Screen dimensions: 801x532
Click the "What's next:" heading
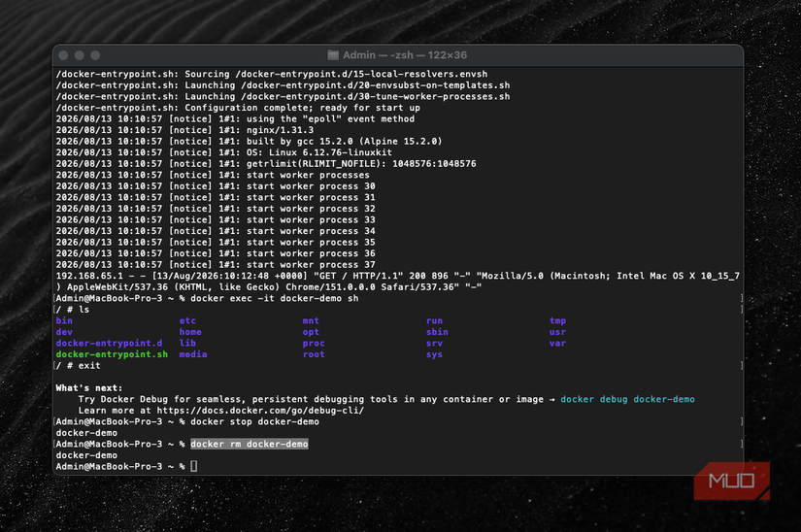coord(89,388)
